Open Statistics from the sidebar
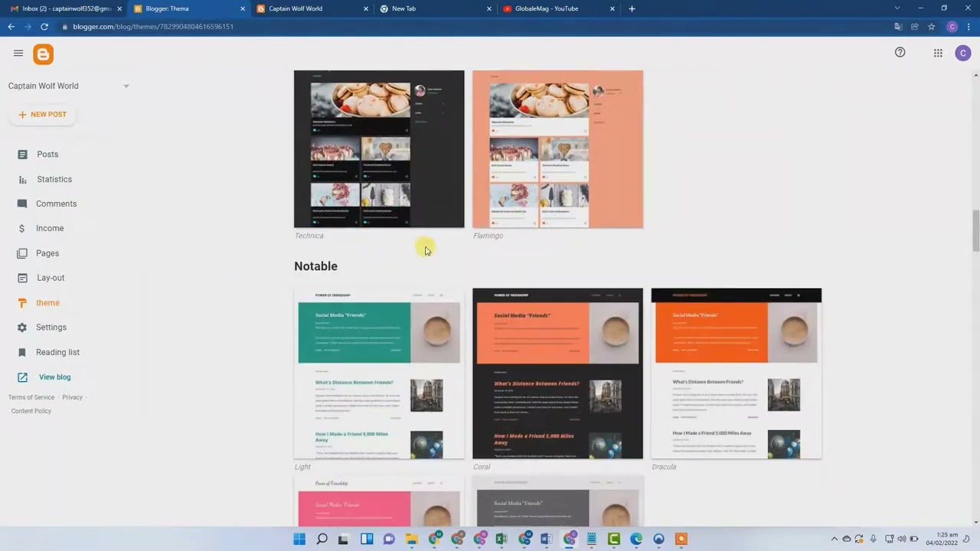This screenshot has width=980, height=551. point(54,179)
